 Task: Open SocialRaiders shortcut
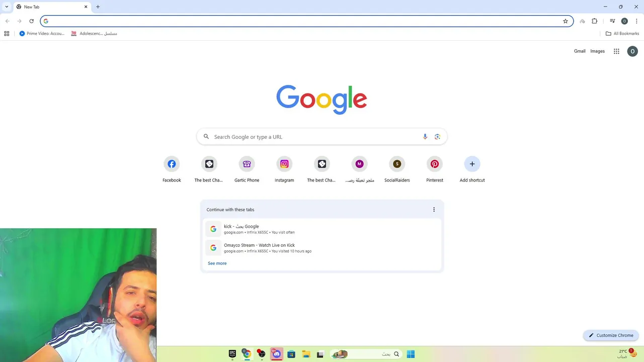[x=397, y=170]
